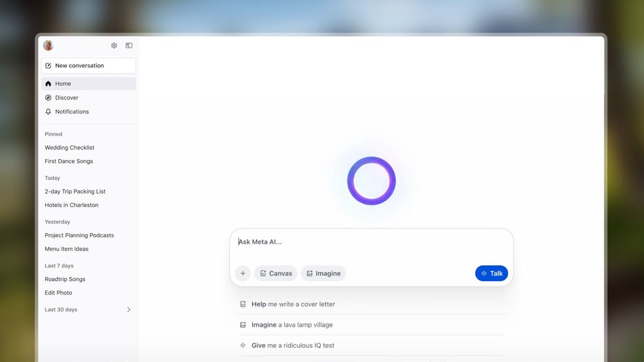Go to Home in sidebar
644x362 pixels.
click(89, 84)
